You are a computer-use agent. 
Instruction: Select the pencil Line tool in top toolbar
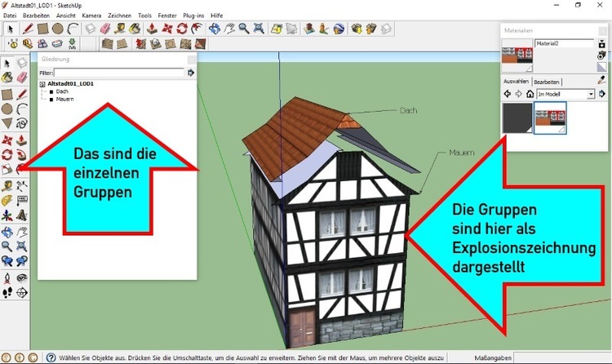click(28, 29)
